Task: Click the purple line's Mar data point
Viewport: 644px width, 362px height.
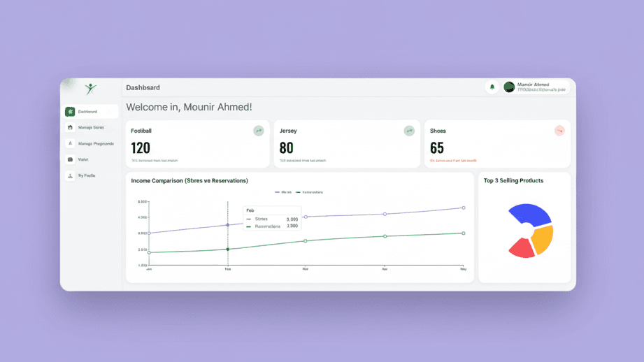Action: (x=306, y=217)
